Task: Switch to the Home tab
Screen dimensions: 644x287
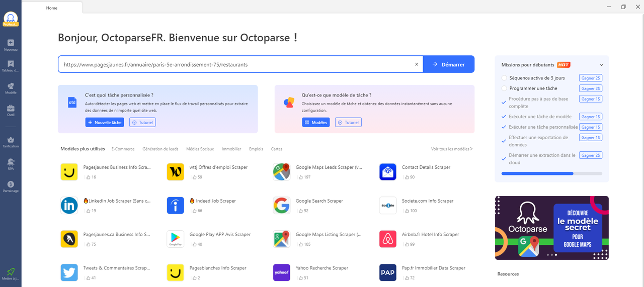Action: click(x=52, y=8)
